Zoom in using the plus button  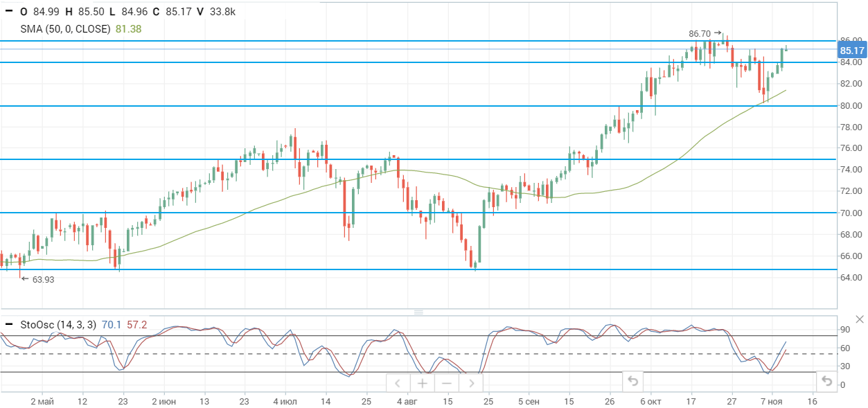coord(422,383)
